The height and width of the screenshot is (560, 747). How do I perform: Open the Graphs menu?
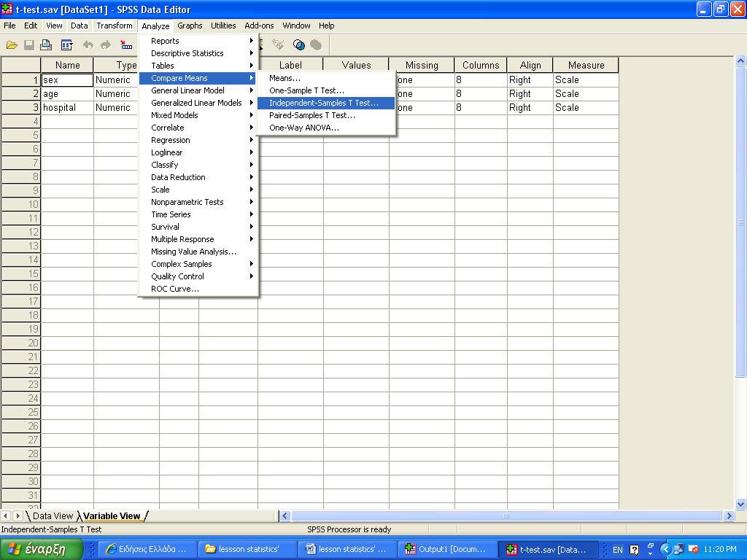click(190, 26)
